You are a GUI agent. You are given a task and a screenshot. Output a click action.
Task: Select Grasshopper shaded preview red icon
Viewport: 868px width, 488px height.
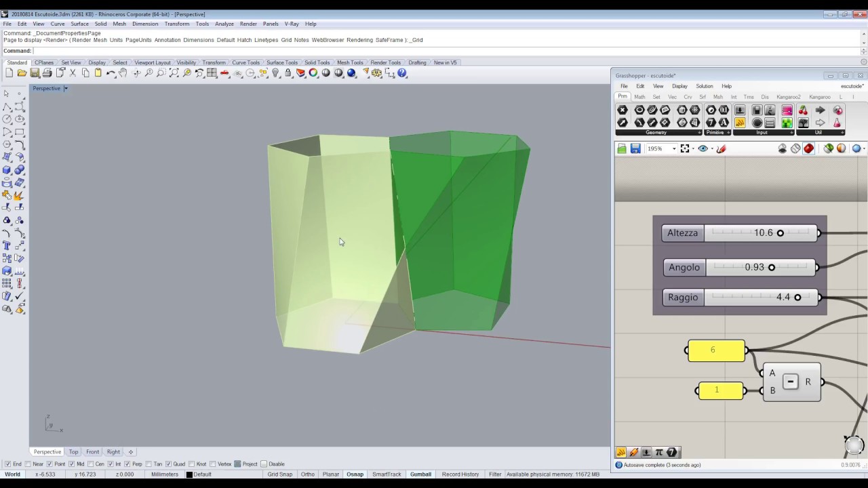click(x=808, y=148)
